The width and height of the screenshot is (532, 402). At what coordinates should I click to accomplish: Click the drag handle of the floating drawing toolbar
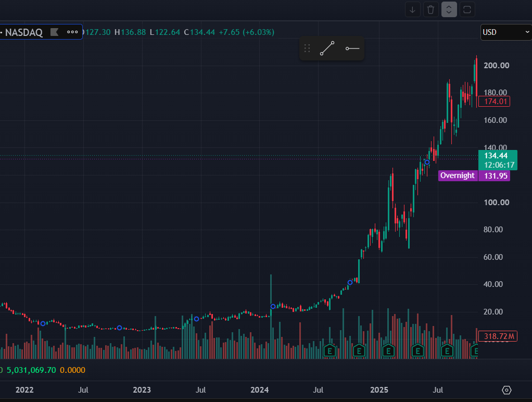(x=307, y=48)
